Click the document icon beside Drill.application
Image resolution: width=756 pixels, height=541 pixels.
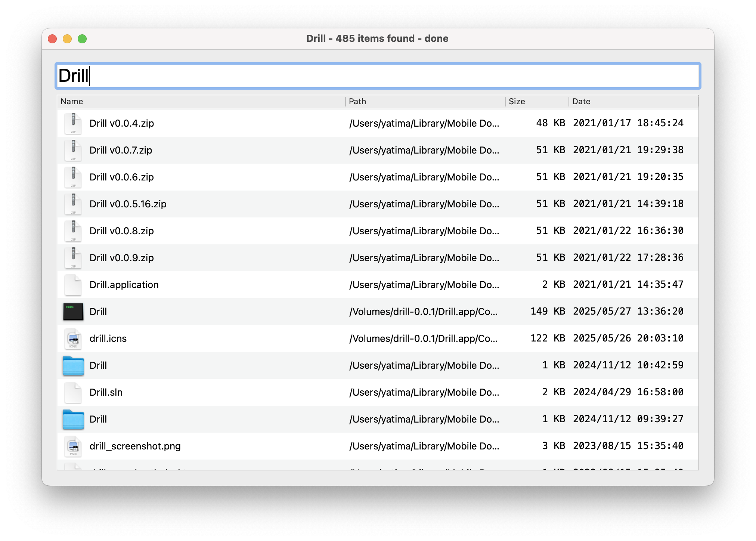[73, 285]
